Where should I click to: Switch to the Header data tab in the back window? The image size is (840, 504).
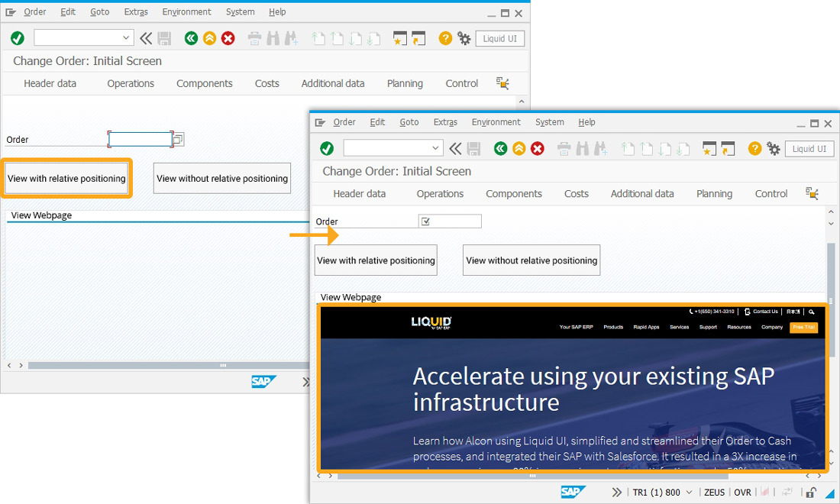coord(50,83)
